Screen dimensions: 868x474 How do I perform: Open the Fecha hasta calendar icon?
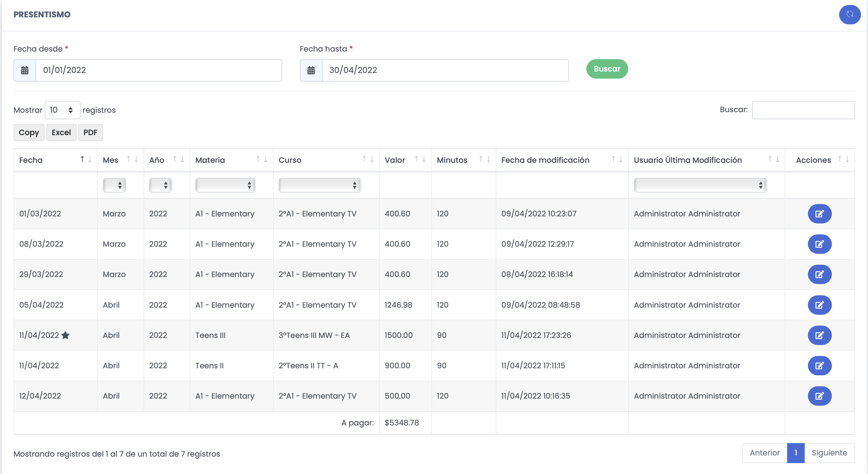click(311, 70)
